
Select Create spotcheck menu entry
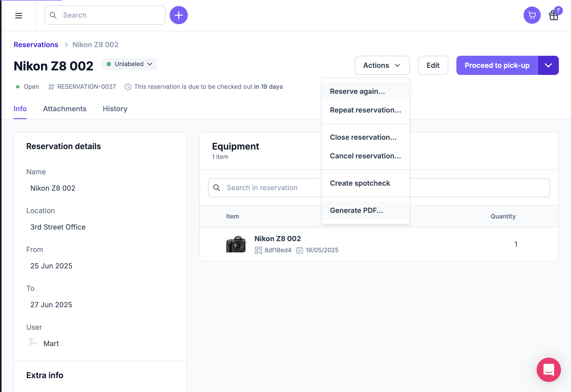click(366, 183)
